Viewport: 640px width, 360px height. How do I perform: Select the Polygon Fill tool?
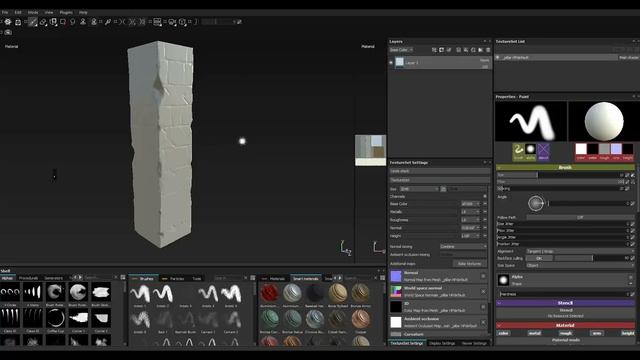(x=63, y=22)
